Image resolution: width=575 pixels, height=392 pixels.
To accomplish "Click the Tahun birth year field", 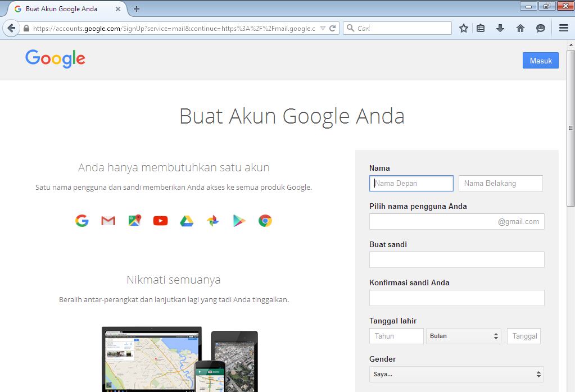I will 396,336.
